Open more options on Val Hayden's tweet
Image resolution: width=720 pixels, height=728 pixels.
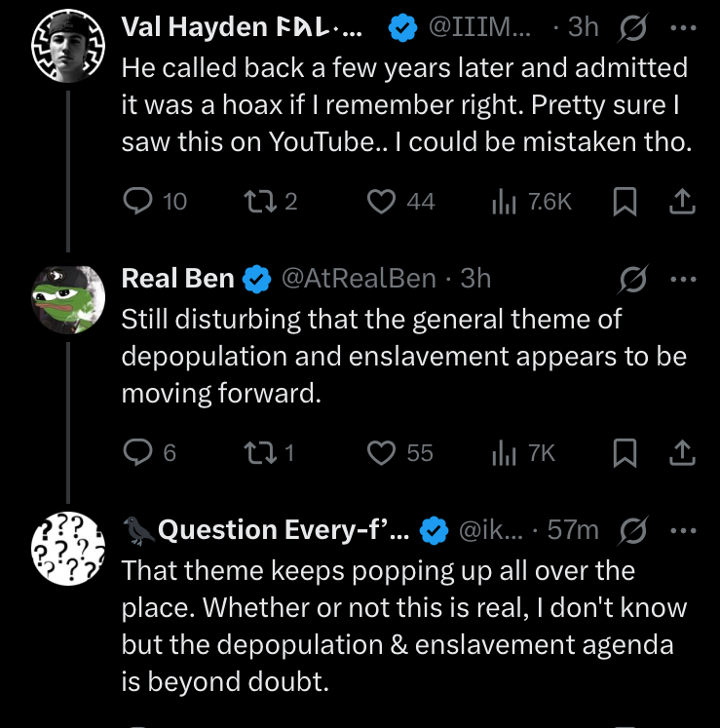click(x=684, y=28)
